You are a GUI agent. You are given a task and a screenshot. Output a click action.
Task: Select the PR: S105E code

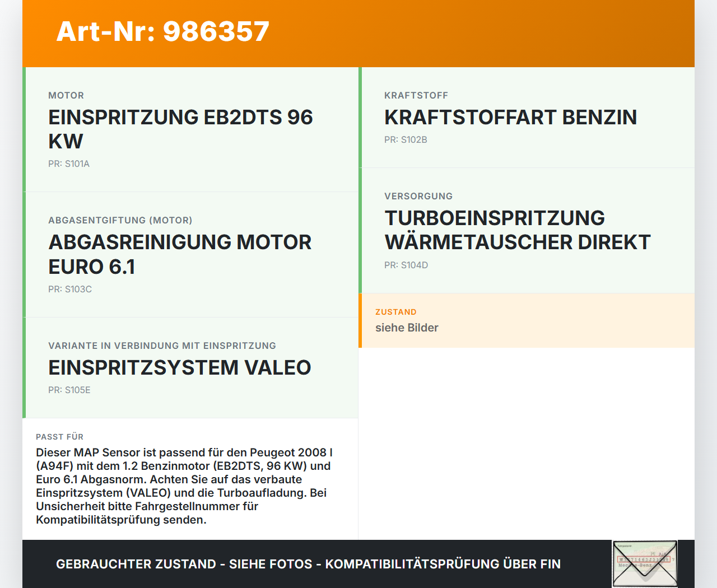click(x=69, y=390)
